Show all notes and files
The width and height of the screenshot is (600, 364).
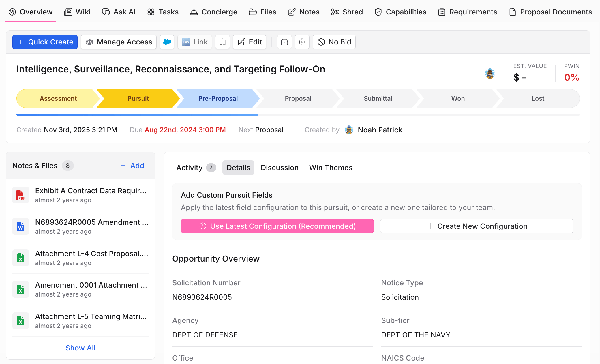(80, 348)
